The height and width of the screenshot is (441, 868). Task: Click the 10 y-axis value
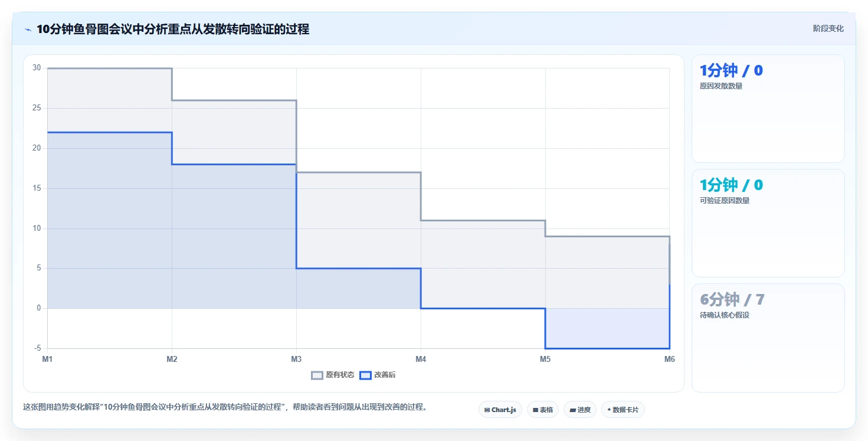[37, 228]
